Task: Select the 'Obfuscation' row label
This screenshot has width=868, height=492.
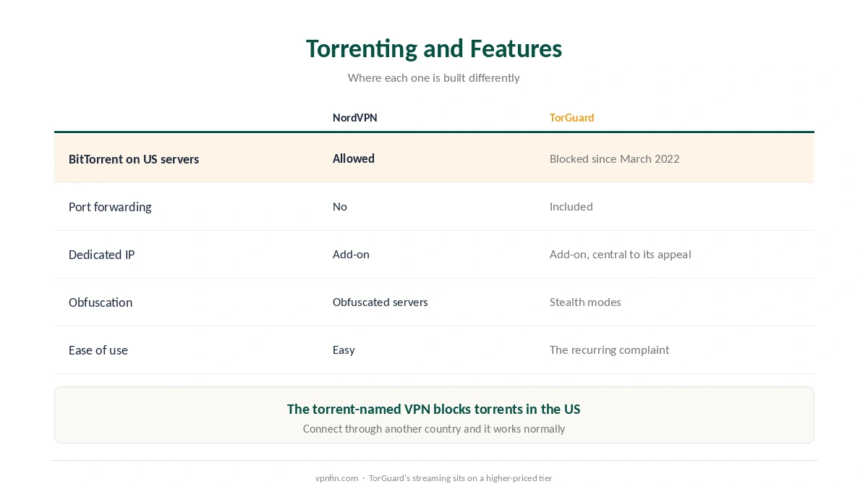Action: click(x=101, y=302)
